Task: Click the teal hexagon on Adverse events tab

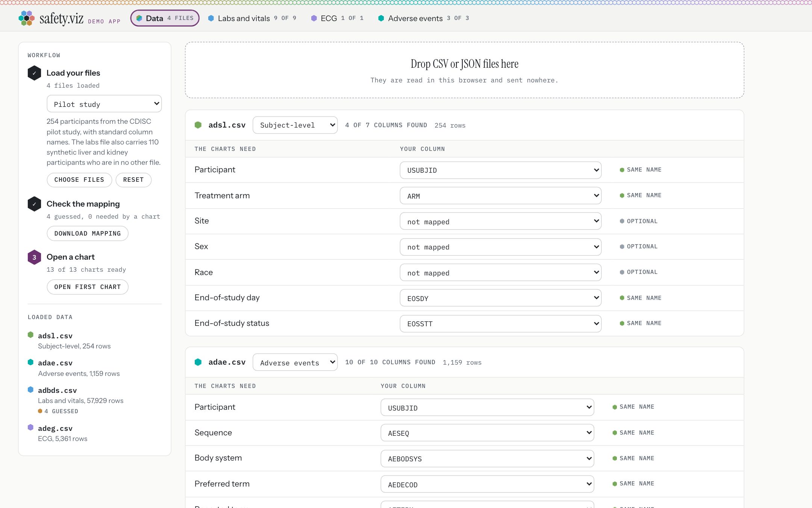Action: (381, 18)
